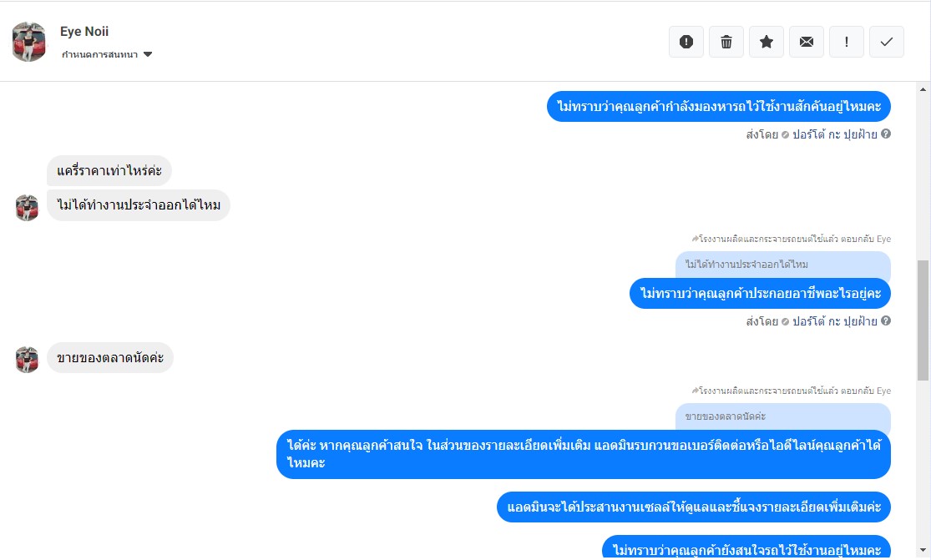Delete conversation using trash icon
The width and height of the screenshot is (931, 560).
point(726,42)
